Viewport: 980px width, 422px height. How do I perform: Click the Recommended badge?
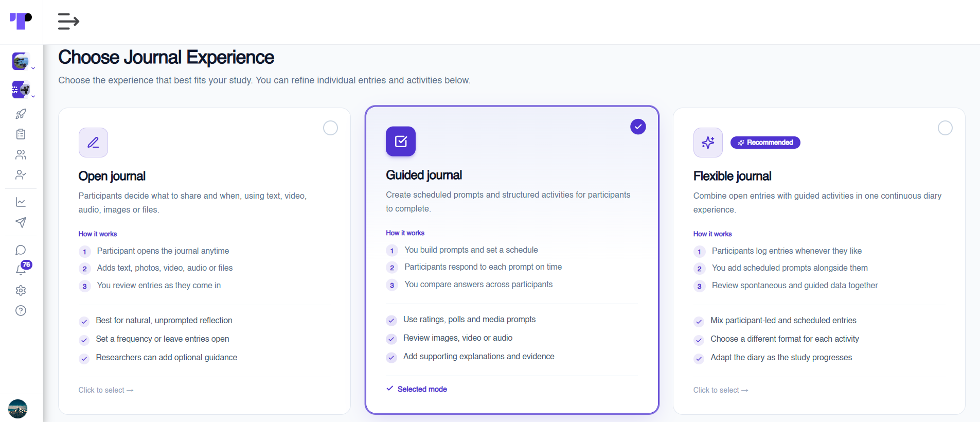[x=765, y=143]
